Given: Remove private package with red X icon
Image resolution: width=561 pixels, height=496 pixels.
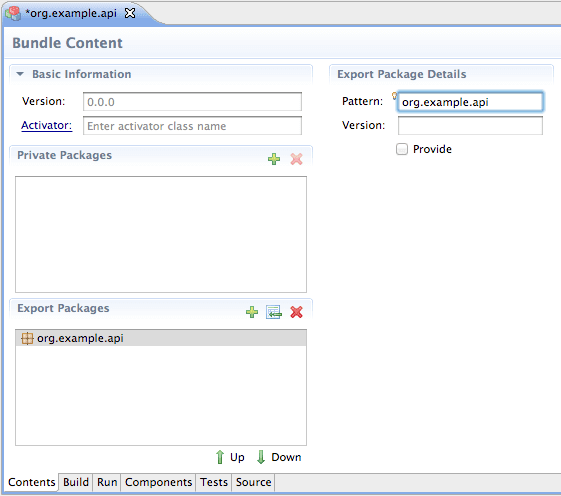Looking at the screenshot, I should pos(296,159).
